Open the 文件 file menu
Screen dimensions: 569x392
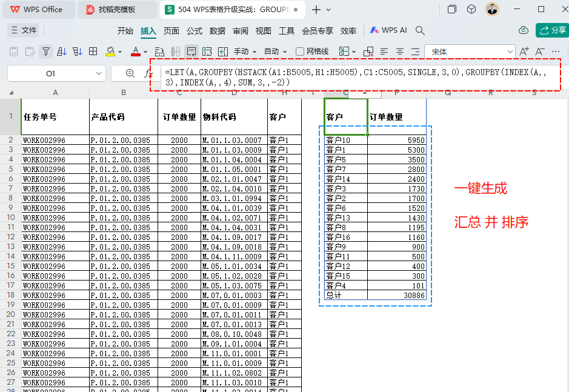[24, 30]
